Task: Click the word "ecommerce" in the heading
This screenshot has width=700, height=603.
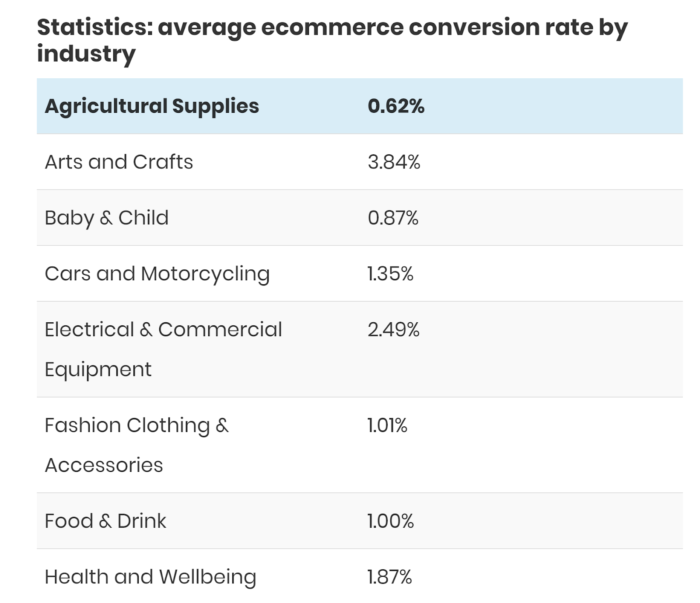Action: click(x=332, y=27)
